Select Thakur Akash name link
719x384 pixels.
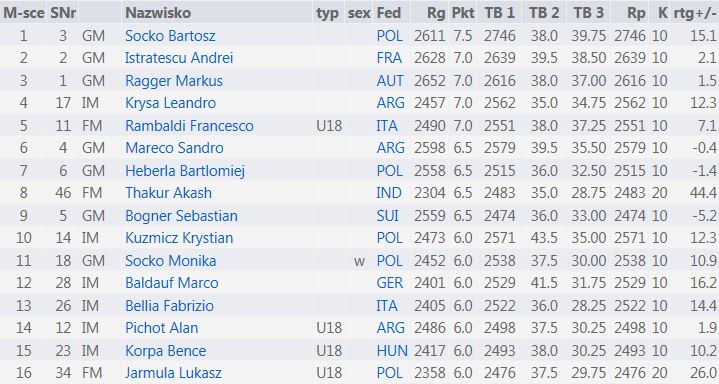168,193
